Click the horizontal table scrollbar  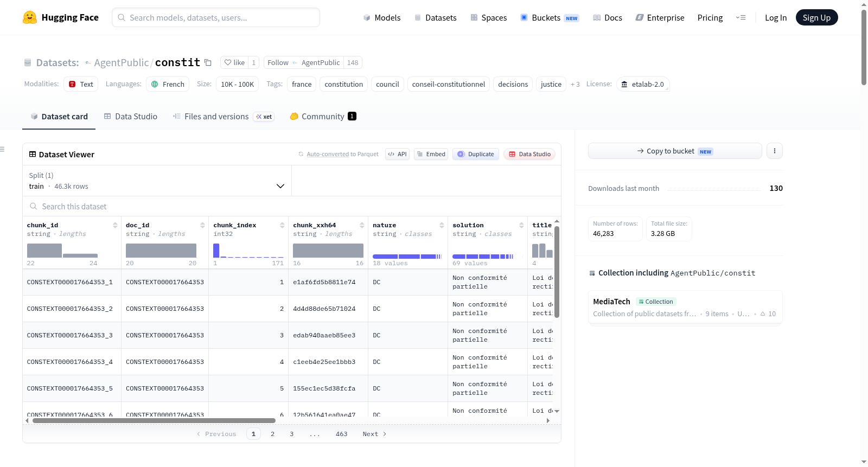154,420
